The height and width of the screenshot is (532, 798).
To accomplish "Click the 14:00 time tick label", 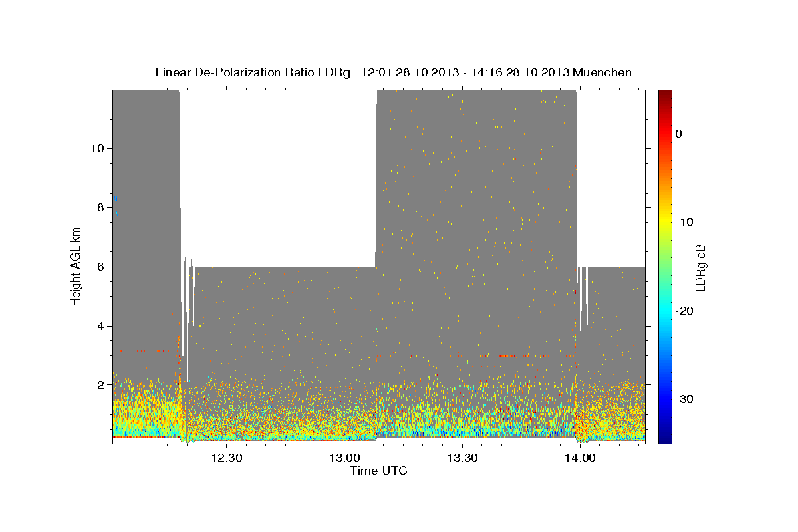I will tap(579, 458).
